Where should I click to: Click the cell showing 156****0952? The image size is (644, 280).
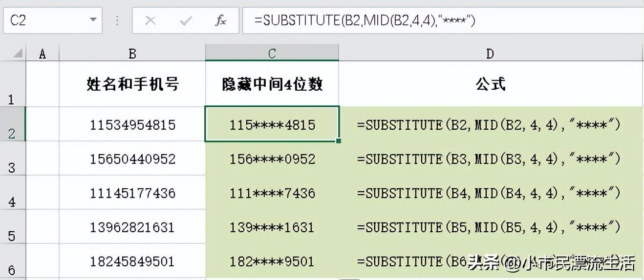272,159
